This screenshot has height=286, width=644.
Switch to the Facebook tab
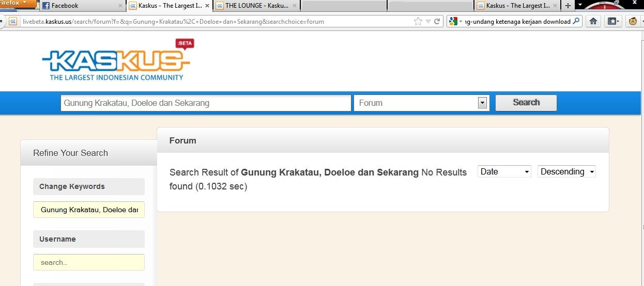82,6
